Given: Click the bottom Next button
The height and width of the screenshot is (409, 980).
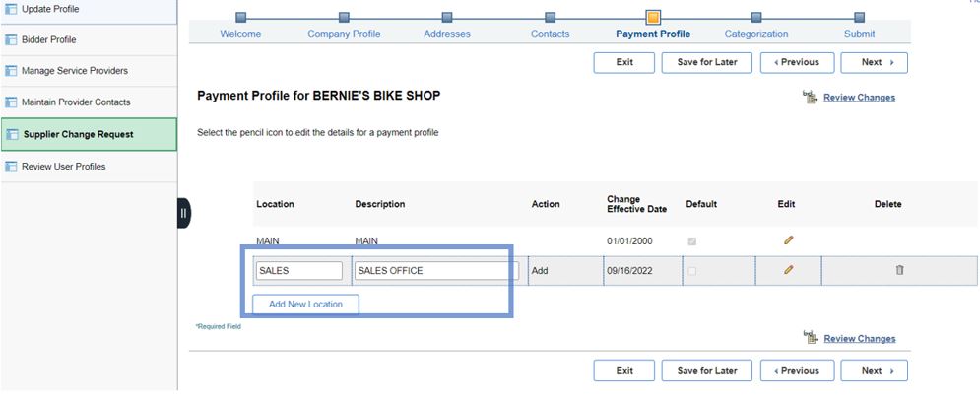Looking at the screenshot, I should pyautogui.click(x=875, y=371).
